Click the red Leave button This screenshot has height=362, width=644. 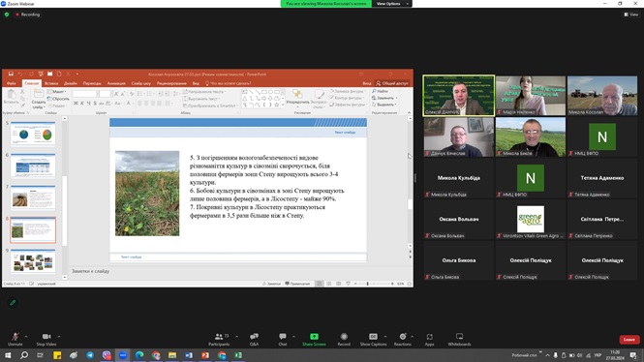(629, 340)
